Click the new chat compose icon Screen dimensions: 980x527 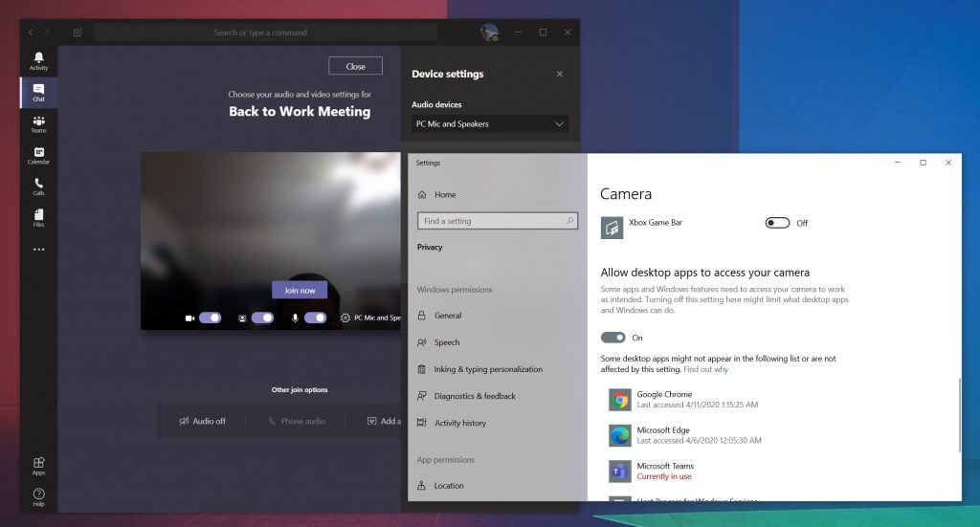pyautogui.click(x=78, y=33)
